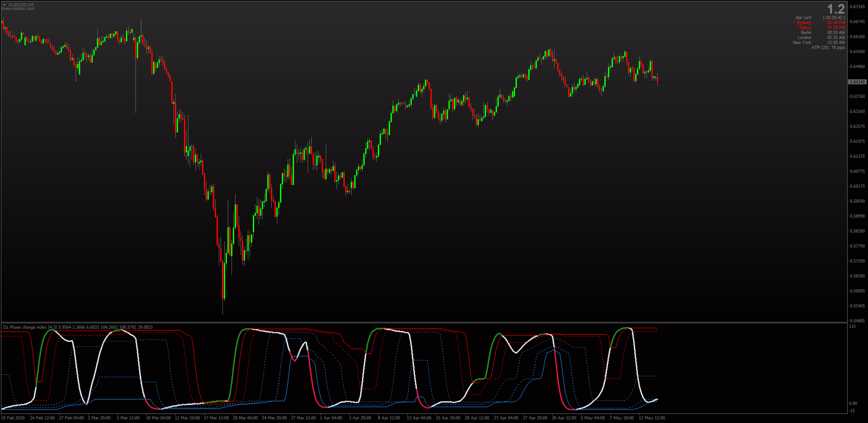Click the 27 Mar 12:00 time label
Screen dimensions: 868x423
303,418
